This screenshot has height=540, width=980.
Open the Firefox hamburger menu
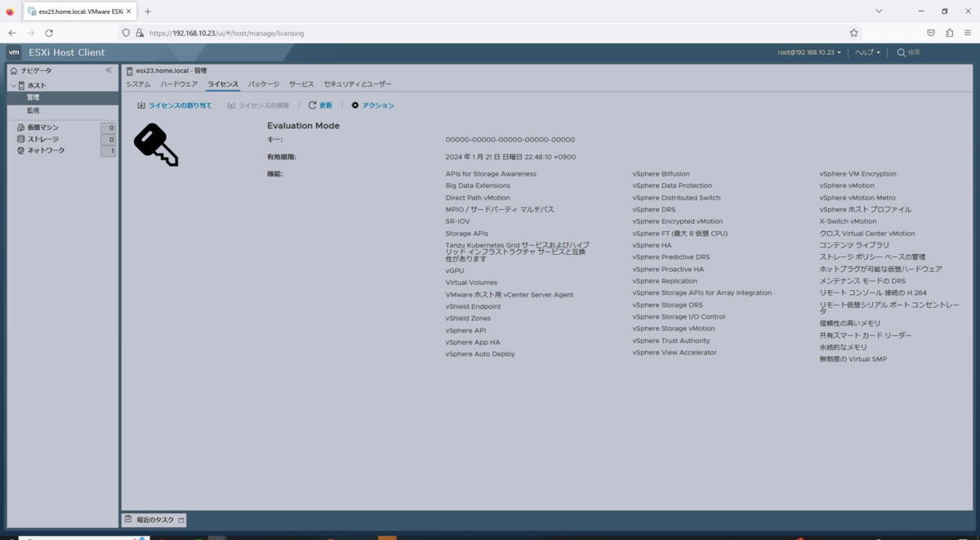coord(968,33)
